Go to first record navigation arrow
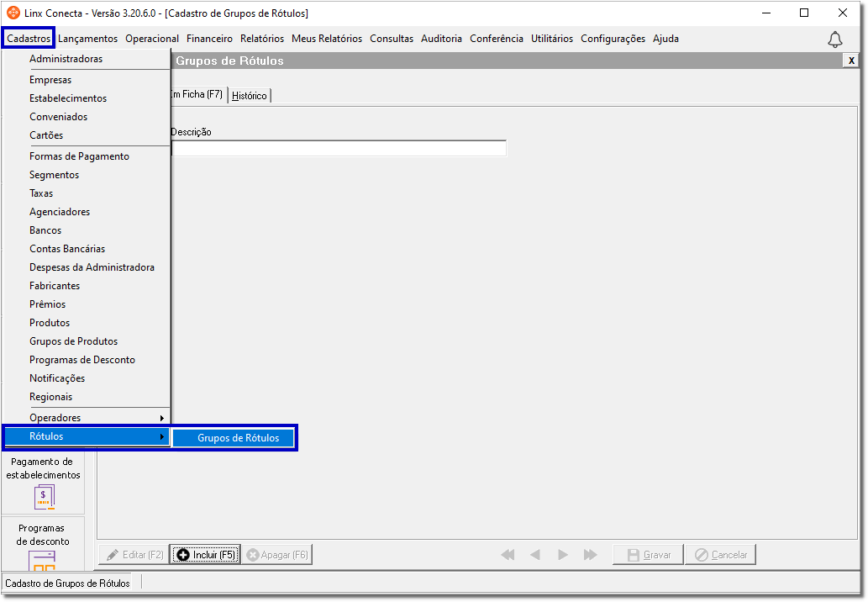The image size is (868, 602). point(508,554)
